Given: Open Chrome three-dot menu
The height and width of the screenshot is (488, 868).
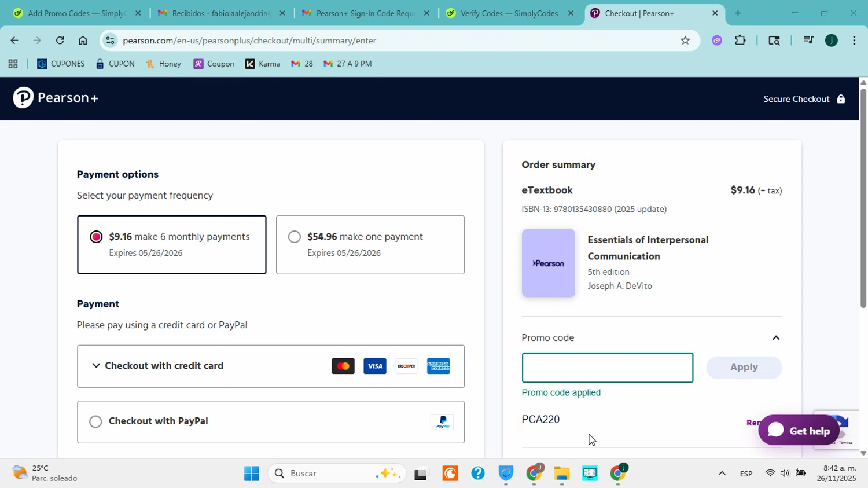Looking at the screenshot, I should pos(854,41).
